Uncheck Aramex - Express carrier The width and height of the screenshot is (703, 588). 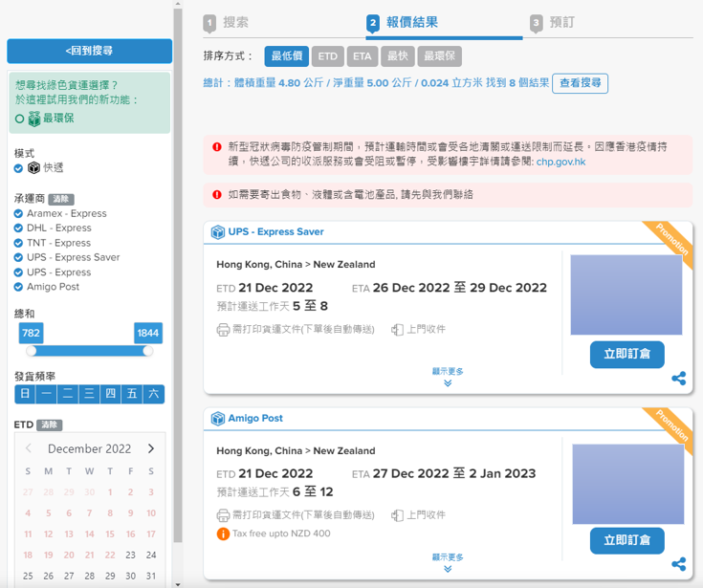click(18, 213)
